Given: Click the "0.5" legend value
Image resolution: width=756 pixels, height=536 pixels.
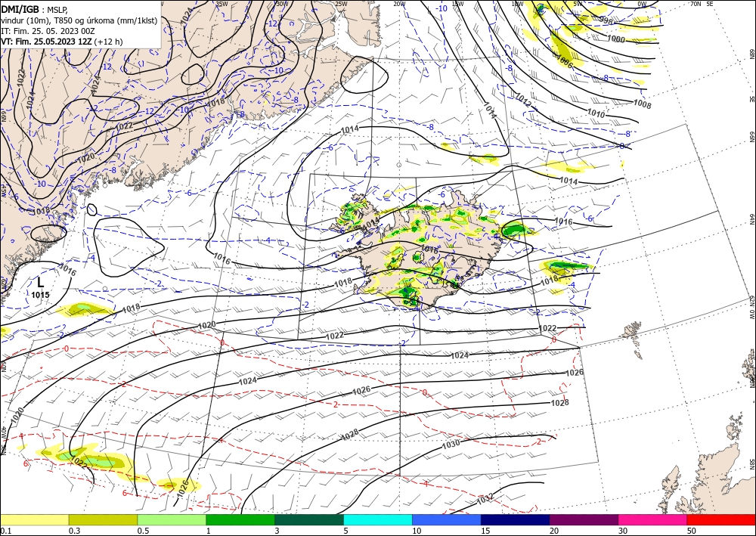Looking at the screenshot, I should 143,531.
